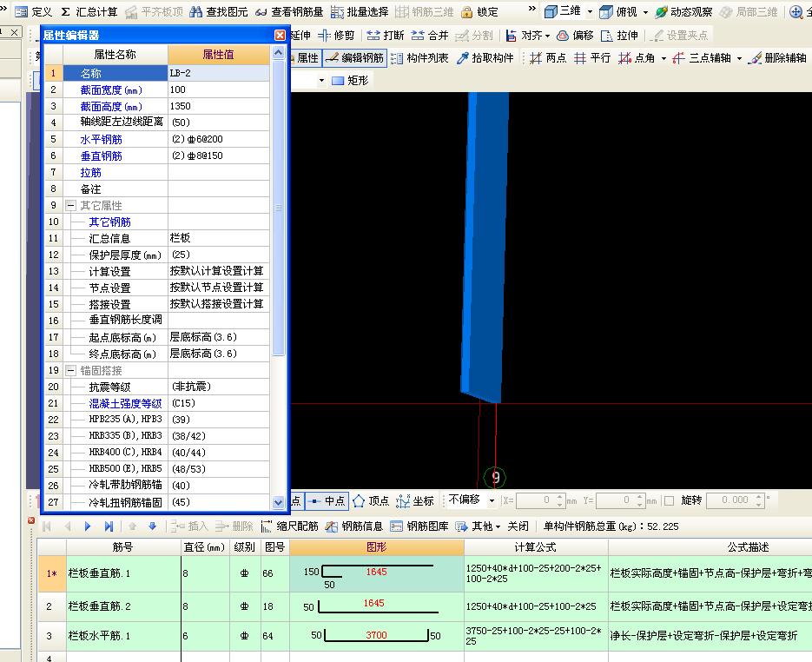Toggle 中点 midpoint snap
The image size is (812, 662).
point(327,501)
